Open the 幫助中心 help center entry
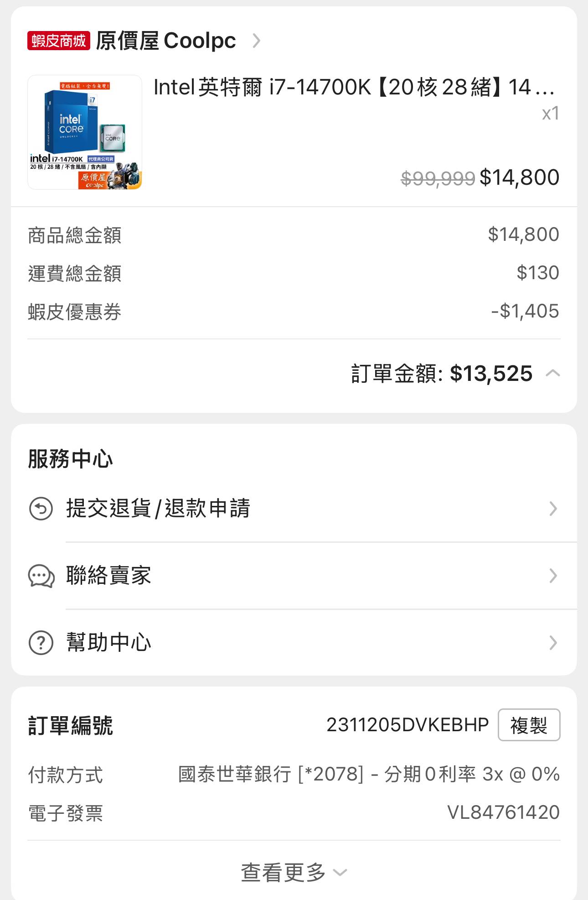Image resolution: width=588 pixels, height=900 pixels. 294,643
